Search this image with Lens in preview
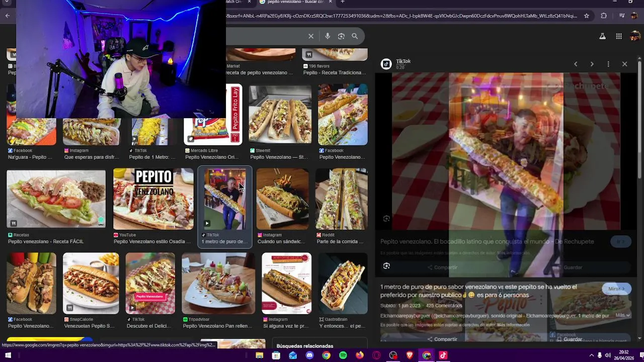The image size is (644, 362). click(x=386, y=266)
